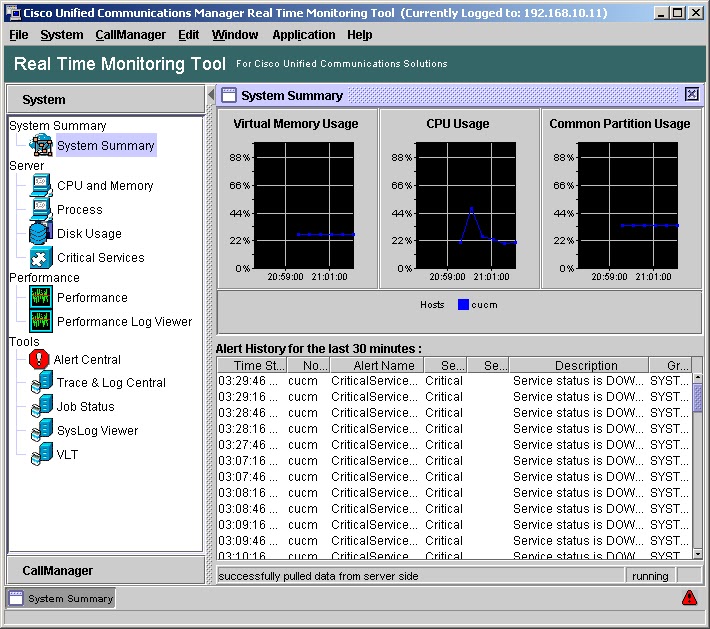The width and height of the screenshot is (710, 629).
Task: Click the alert table scroll down arrow
Action: pyautogui.click(x=698, y=554)
